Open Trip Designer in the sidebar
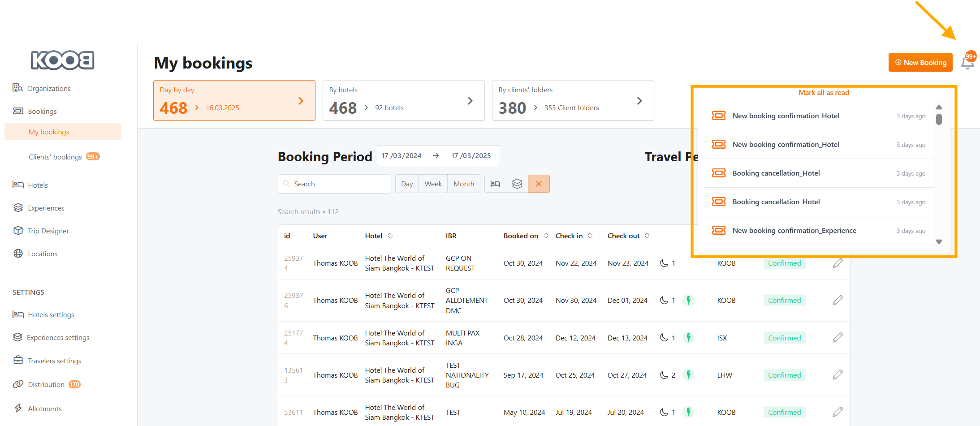The image size is (980, 426). (x=48, y=231)
